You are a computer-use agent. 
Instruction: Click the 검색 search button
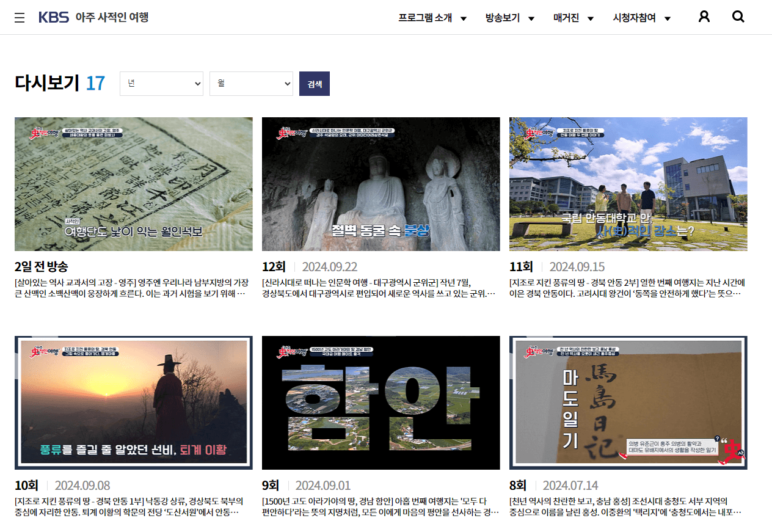[x=314, y=84]
